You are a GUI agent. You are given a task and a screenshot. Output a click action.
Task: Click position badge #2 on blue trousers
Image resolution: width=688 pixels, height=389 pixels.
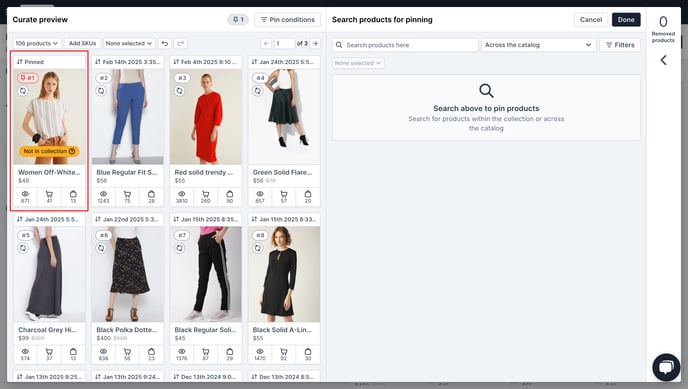pos(104,78)
